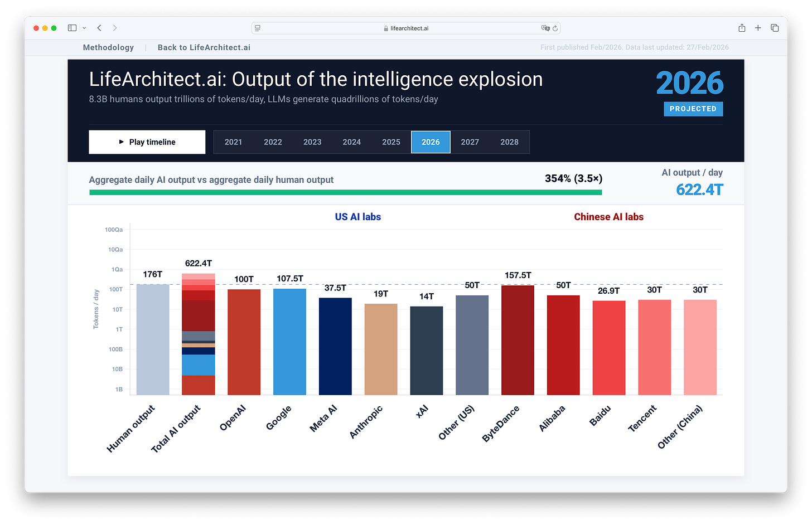Click the Tokens / day axis title
This screenshot has height=525, width=812.
point(96,309)
